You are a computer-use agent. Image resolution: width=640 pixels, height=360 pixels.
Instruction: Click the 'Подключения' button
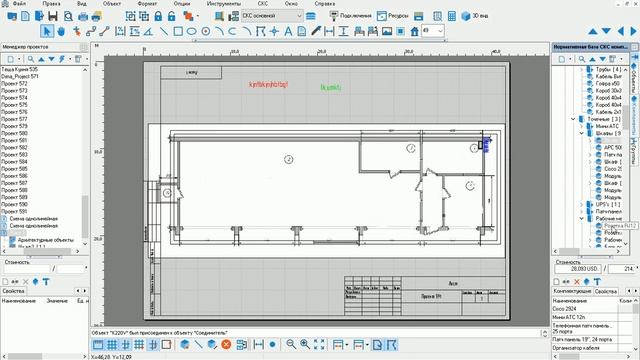pos(351,16)
